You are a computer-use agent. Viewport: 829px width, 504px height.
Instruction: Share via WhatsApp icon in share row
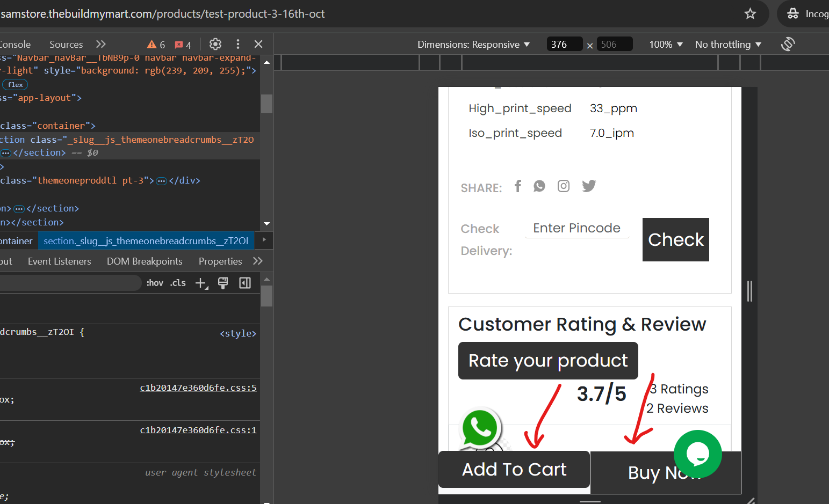coord(539,186)
